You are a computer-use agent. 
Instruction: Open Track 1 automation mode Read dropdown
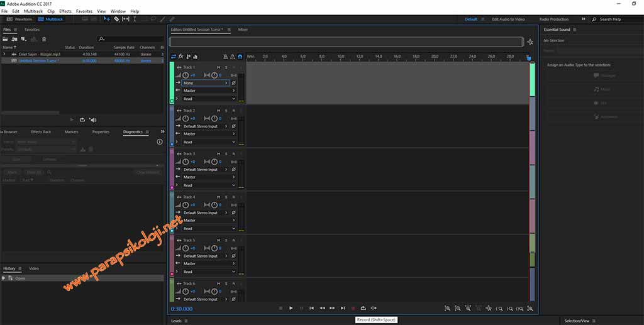[209, 99]
